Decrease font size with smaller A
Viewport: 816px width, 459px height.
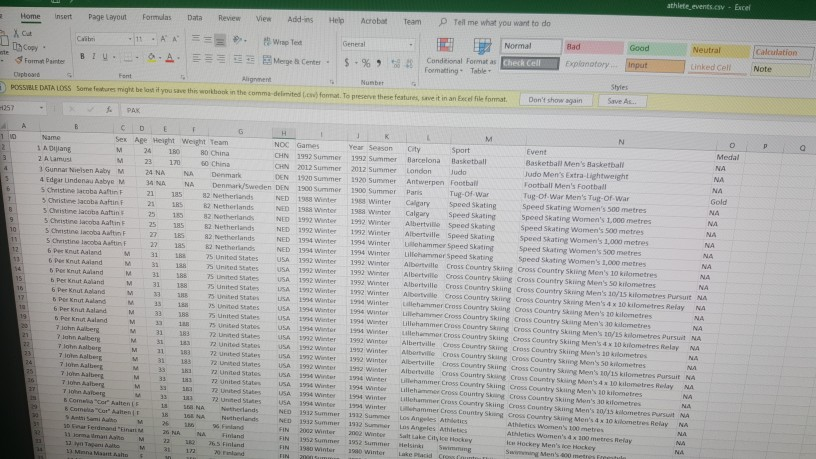tap(175, 39)
